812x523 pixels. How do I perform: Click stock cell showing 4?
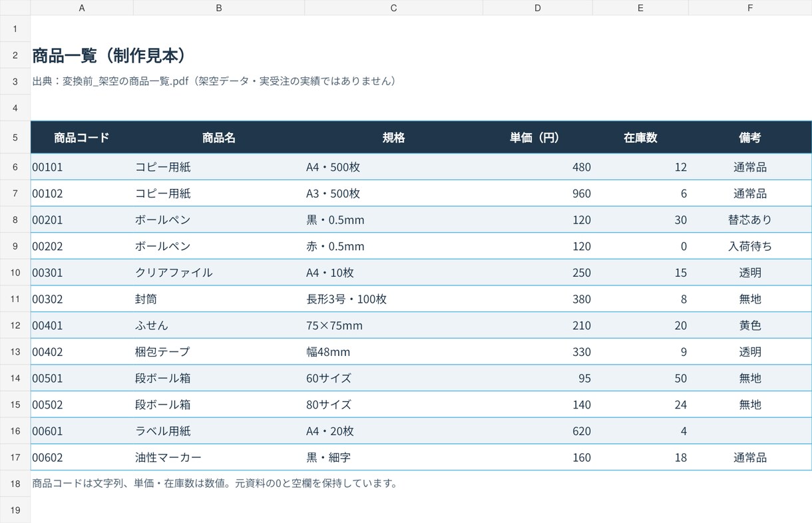point(640,431)
